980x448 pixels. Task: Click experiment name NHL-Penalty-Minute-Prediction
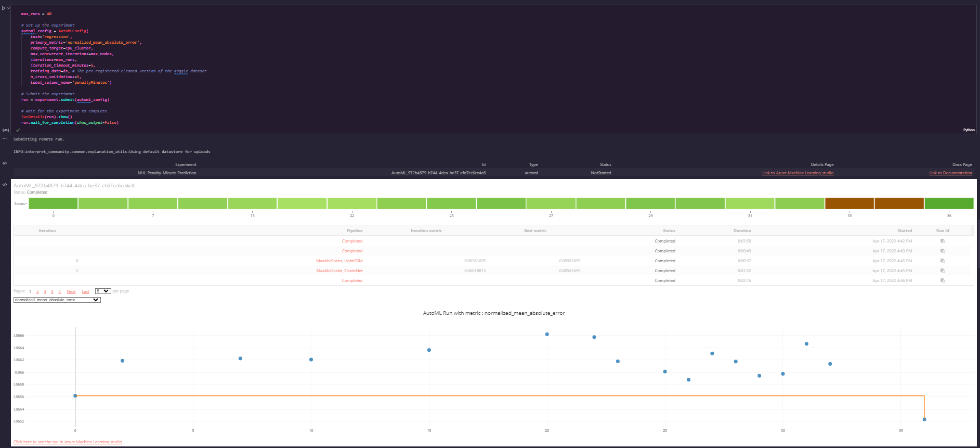point(167,173)
